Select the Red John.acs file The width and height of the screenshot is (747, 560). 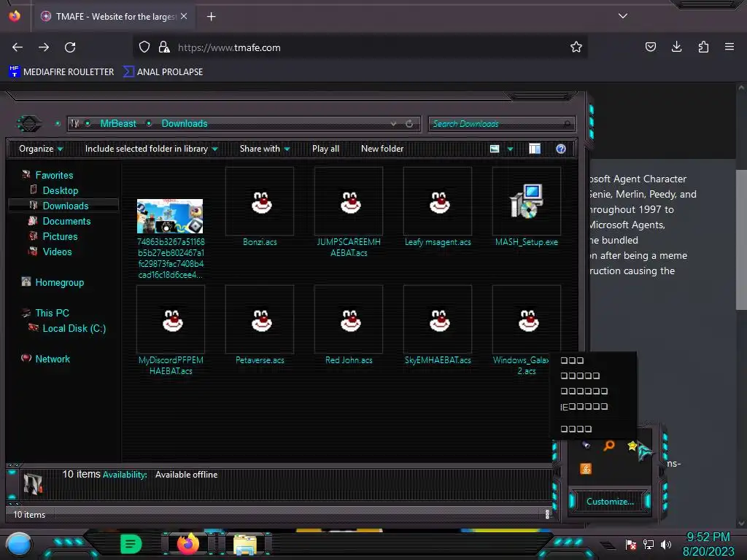point(349,325)
